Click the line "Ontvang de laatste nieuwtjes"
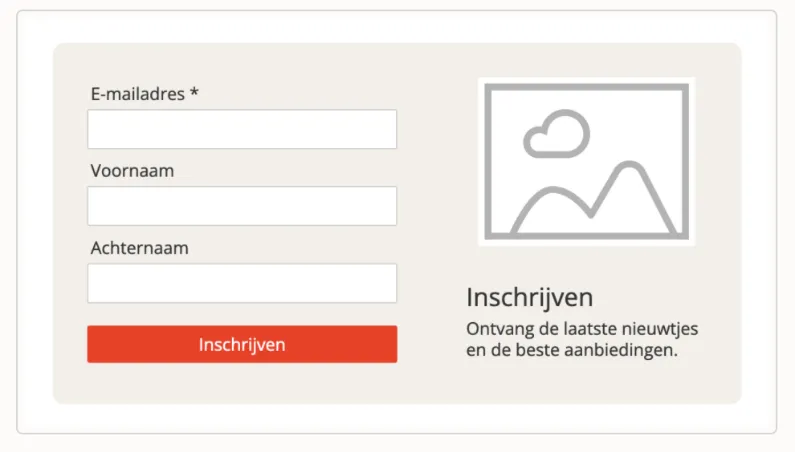The image size is (795, 452). click(x=582, y=328)
